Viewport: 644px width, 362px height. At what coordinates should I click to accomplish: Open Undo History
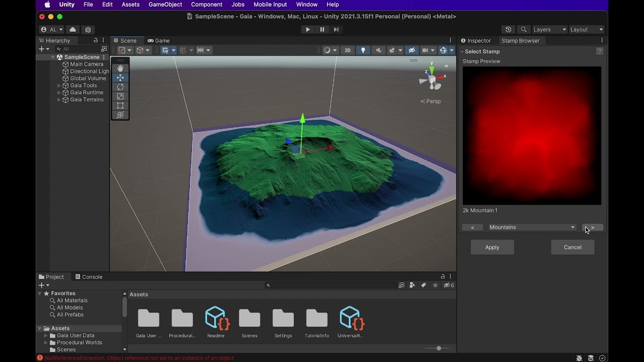508,30
